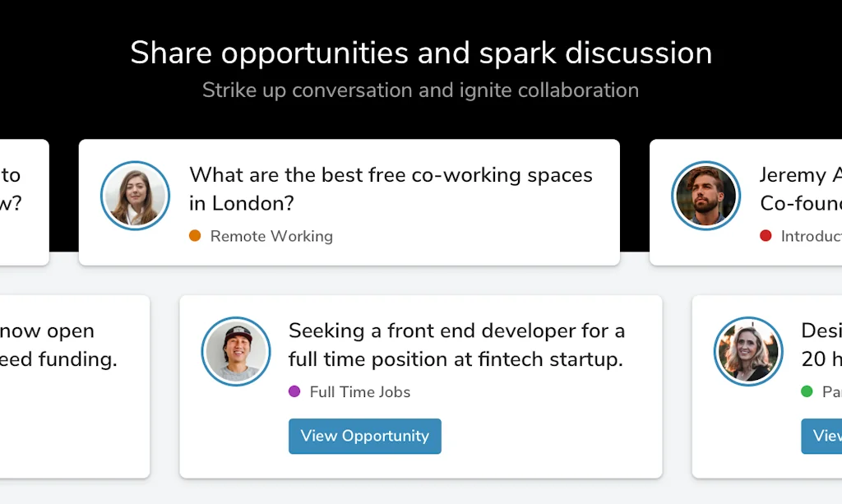Open the Remote Working category link
Viewport: 842px width, 504px height.
coord(271,236)
